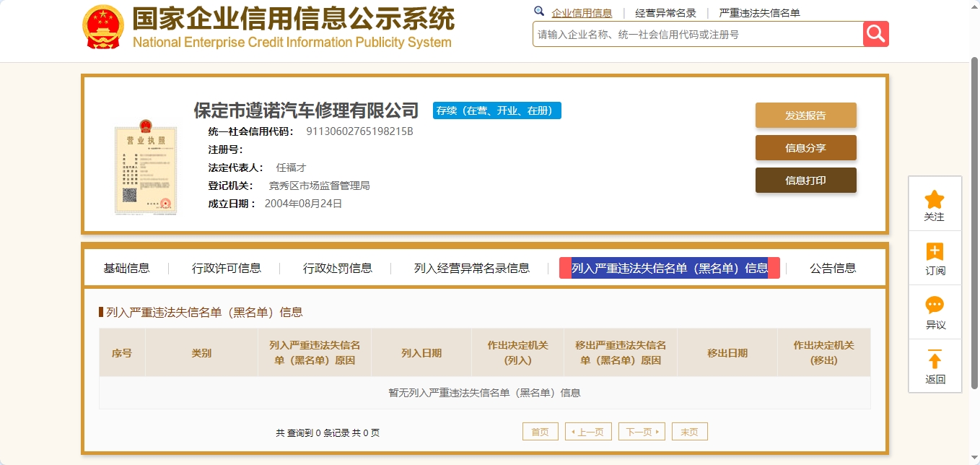Click the 信息分享 button
Image resolution: width=980 pixels, height=465 pixels.
(x=805, y=148)
